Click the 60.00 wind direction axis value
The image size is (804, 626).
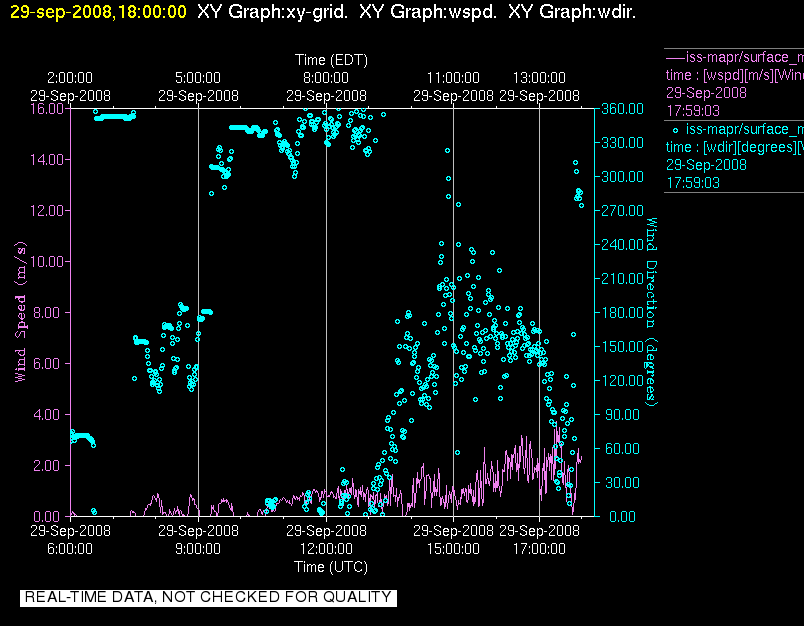[x=622, y=449]
